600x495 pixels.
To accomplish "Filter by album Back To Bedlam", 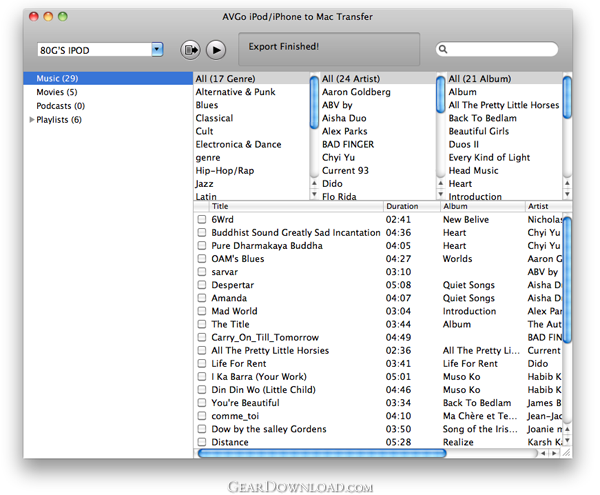I will point(483,118).
